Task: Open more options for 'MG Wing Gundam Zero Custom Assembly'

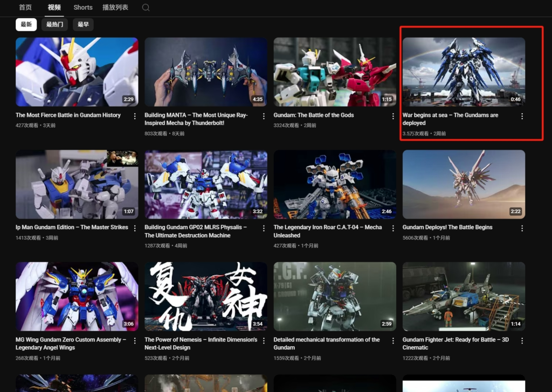Action: [135, 341]
